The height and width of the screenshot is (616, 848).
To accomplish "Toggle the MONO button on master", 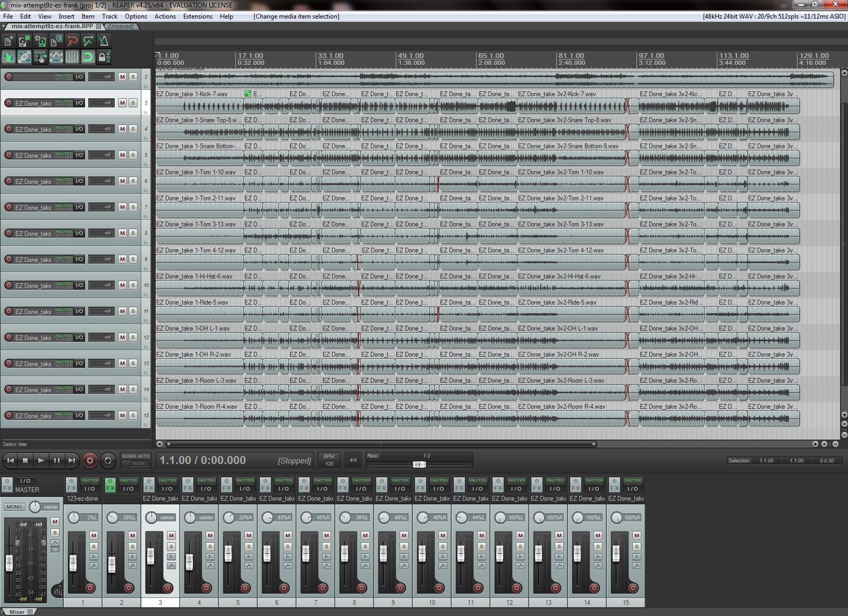I will (x=14, y=507).
